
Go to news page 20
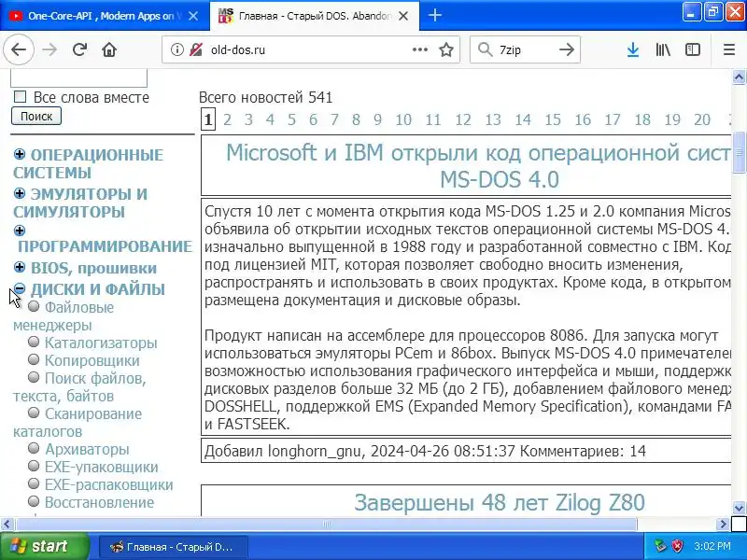click(702, 119)
